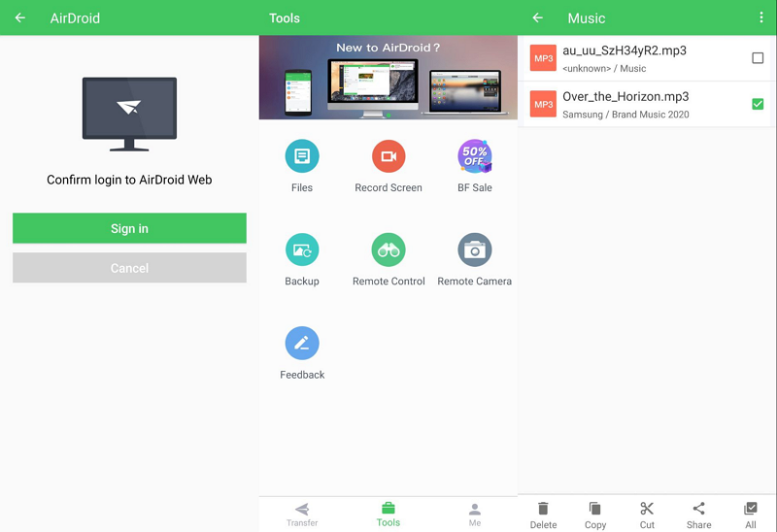Cut the selected file with scissors icon
Viewport: 777px width, 532px height.
pos(647,514)
